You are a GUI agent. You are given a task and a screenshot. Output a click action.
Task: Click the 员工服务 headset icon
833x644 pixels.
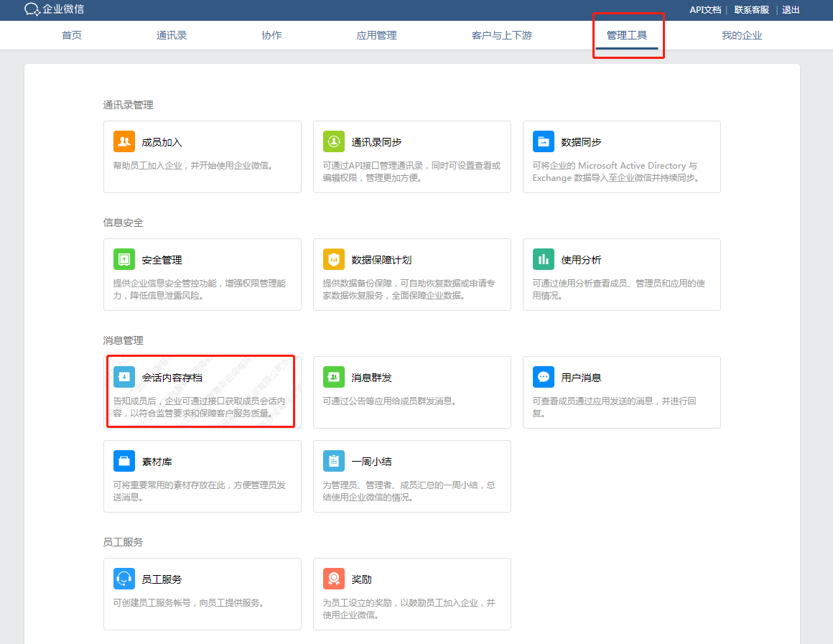coord(124,579)
